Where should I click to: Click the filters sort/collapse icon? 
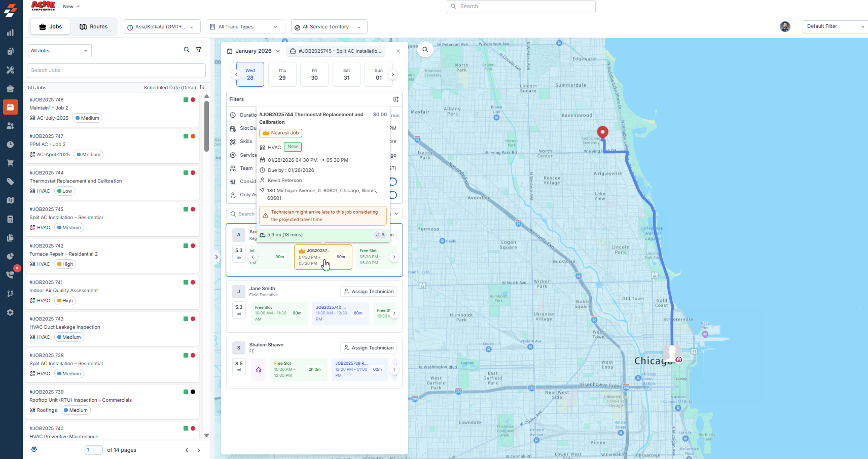tap(396, 99)
